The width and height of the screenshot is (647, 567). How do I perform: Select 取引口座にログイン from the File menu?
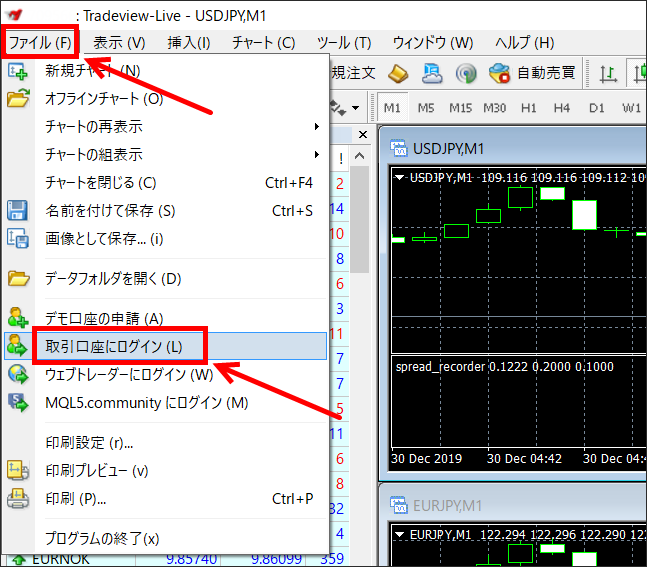click(x=114, y=347)
